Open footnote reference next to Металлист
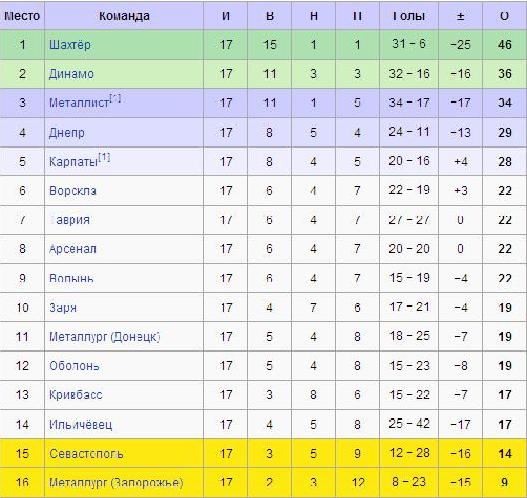Image resolution: width=527 pixels, height=498 pixels. (115, 98)
